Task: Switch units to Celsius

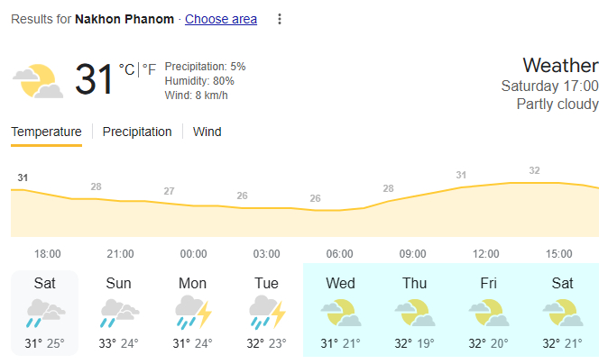Action: pos(126,69)
